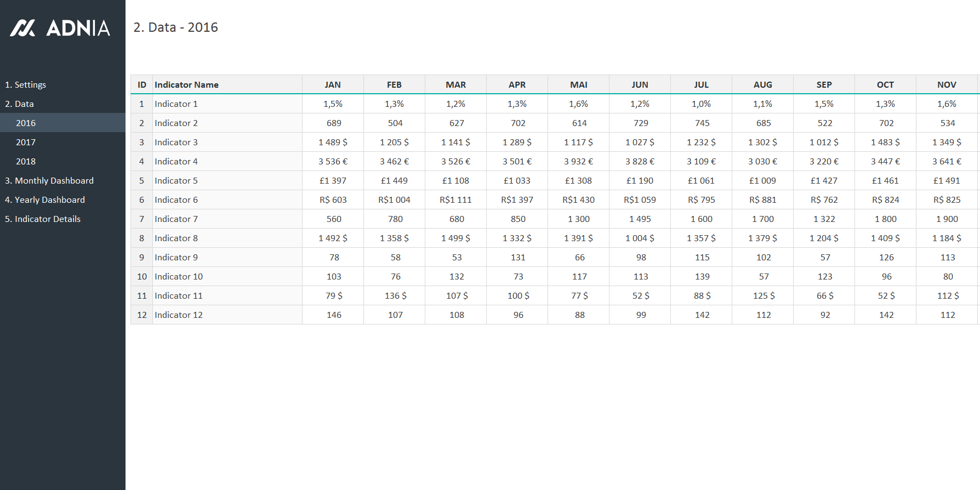Image resolution: width=980 pixels, height=490 pixels.
Task: Select the Indicator 7 name cell
Action: point(176,219)
